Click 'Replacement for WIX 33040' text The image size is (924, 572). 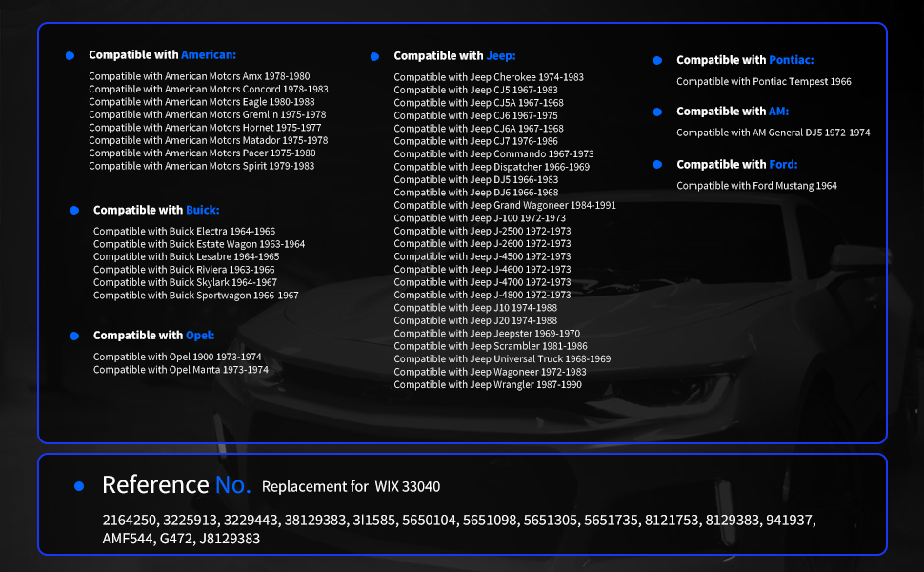coord(351,486)
